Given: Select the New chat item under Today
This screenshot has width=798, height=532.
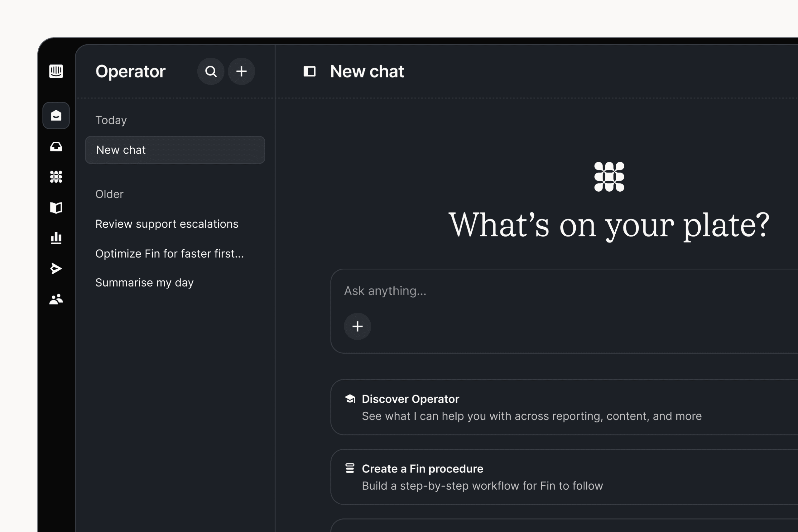Looking at the screenshot, I should point(175,150).
